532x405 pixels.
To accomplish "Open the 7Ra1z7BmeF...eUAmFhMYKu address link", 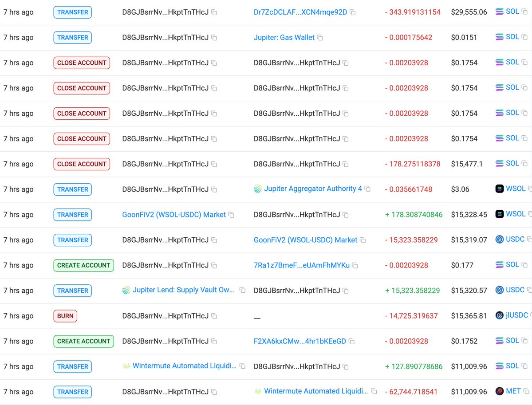I will (x=302, y=265).
